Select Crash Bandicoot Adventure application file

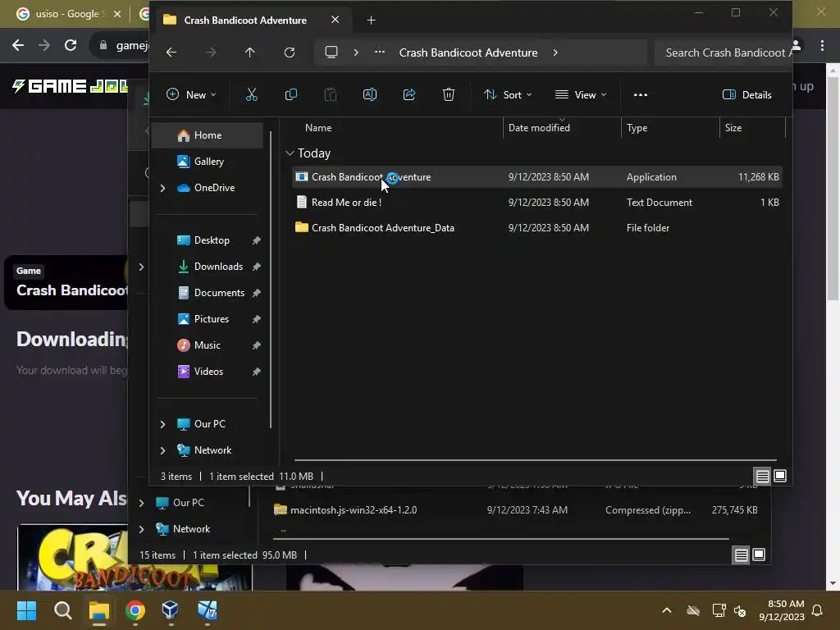click(x=536, y=177)
